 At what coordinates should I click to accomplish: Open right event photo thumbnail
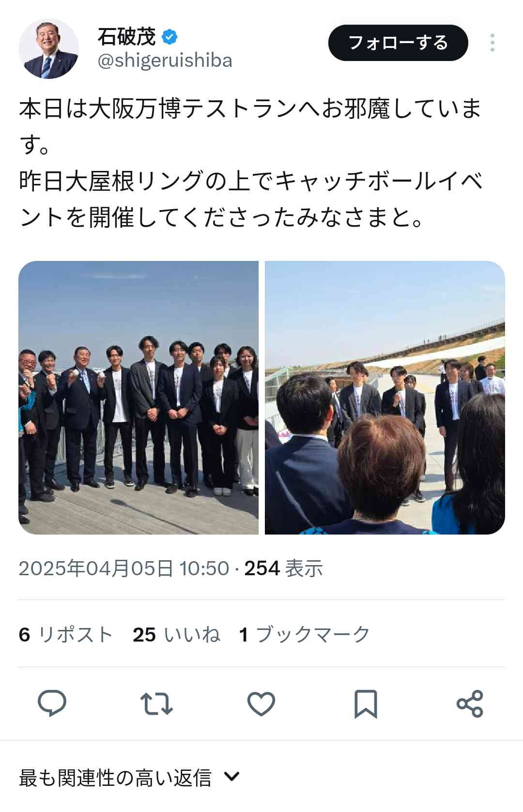(385, 398)
